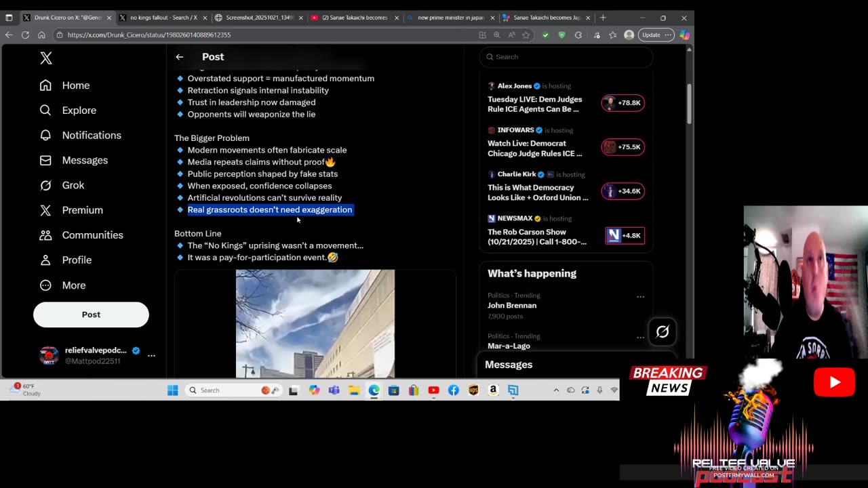The height and width of the screenshot is (488, 868).
Task: Open Microsoft Teams from taskbar
Action: point(334,390)
